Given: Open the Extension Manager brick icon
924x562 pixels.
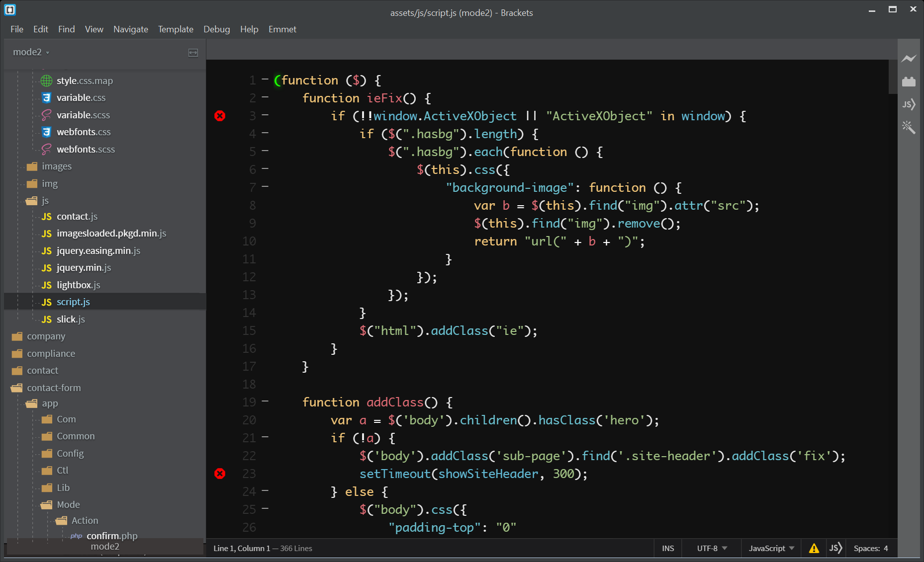Looking at the screenshot, I should [x=909, y=81].
